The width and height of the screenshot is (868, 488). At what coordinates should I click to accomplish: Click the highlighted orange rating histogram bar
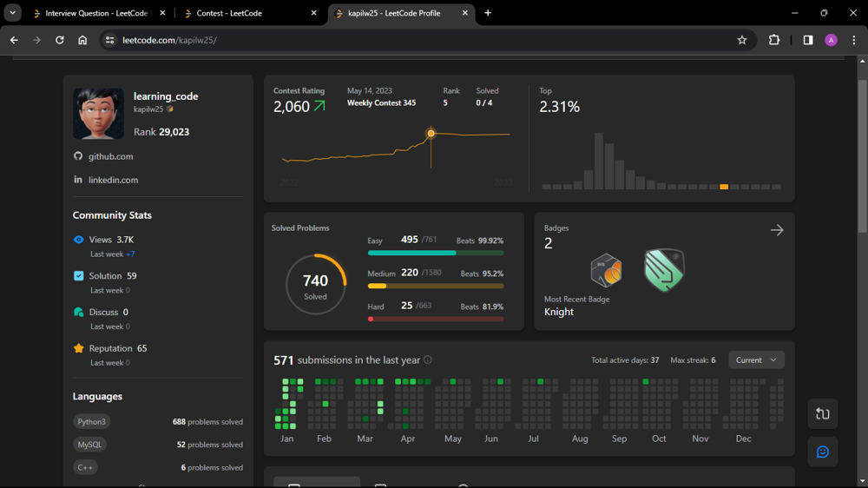tap(724, 187)
